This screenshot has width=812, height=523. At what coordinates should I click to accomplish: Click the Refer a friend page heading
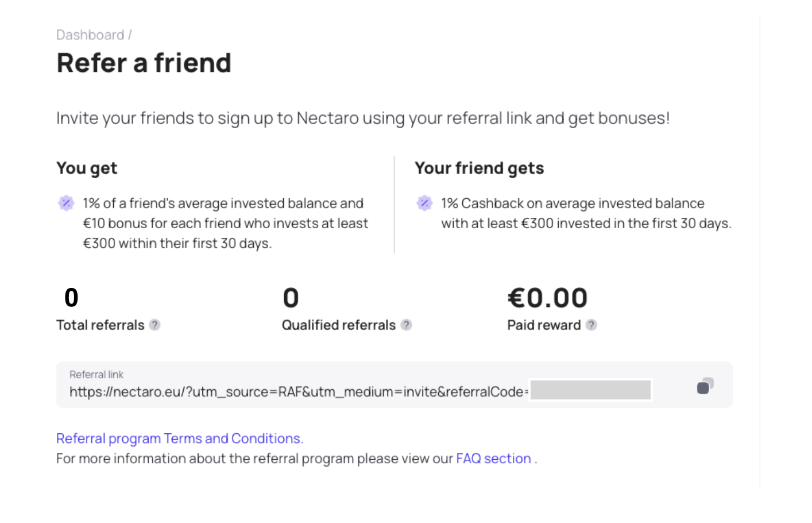144,63
